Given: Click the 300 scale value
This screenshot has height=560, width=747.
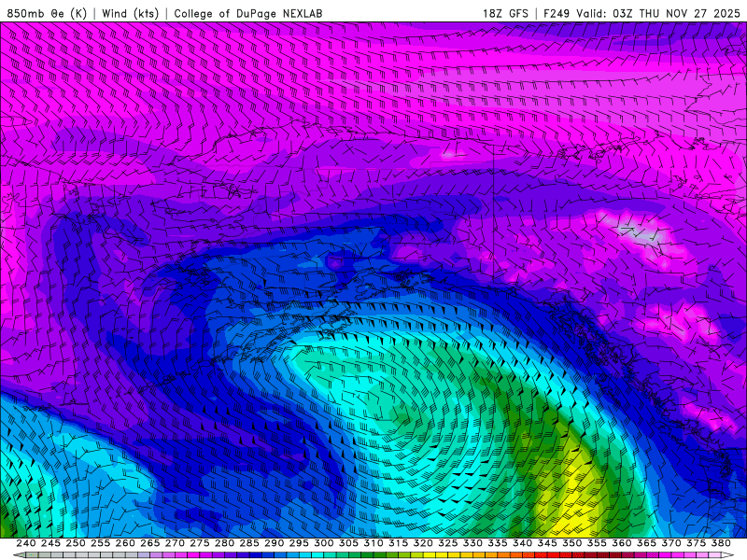Looking at the screenshot, I should (x=323, y=543).
